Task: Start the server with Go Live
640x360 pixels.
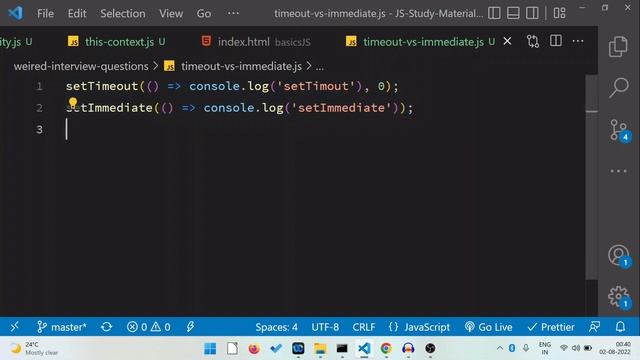Action: click(488, 327)
